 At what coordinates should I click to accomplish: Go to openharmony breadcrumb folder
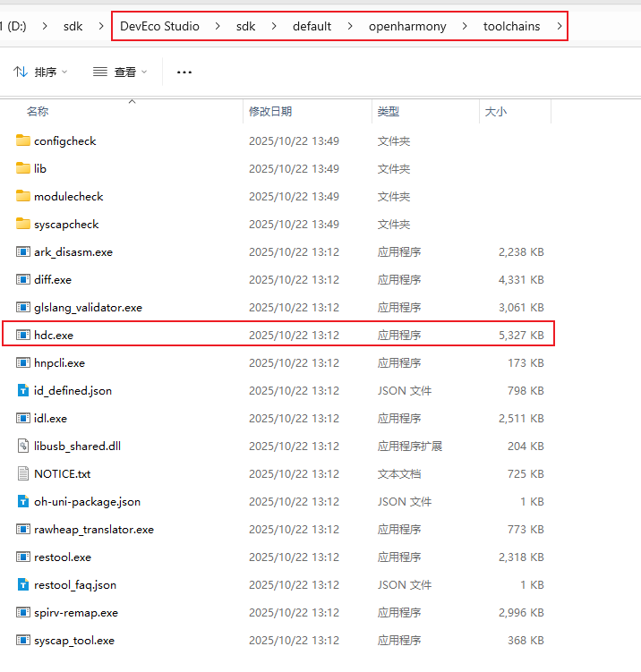[x=407, y=26]
